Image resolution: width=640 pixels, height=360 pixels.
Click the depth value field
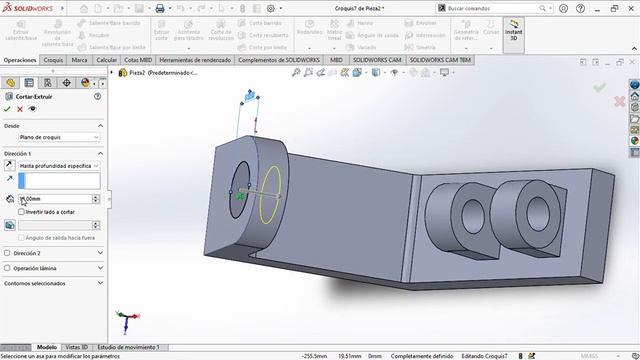[55, 199]
